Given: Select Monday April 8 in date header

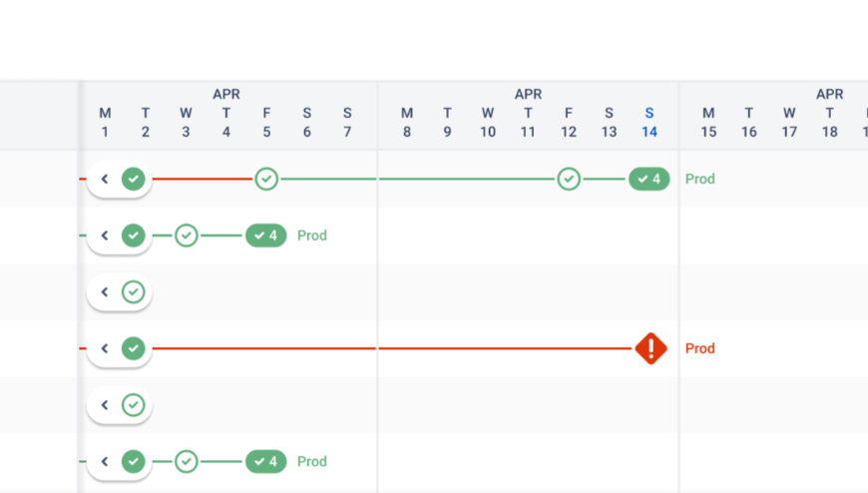Looking at the screenshot, I should 407,122.
